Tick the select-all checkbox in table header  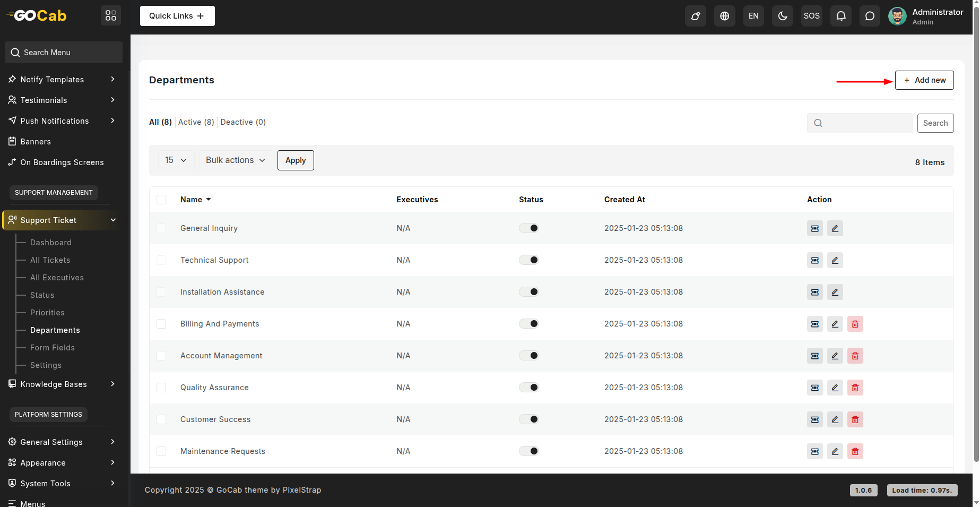[161, 200]
